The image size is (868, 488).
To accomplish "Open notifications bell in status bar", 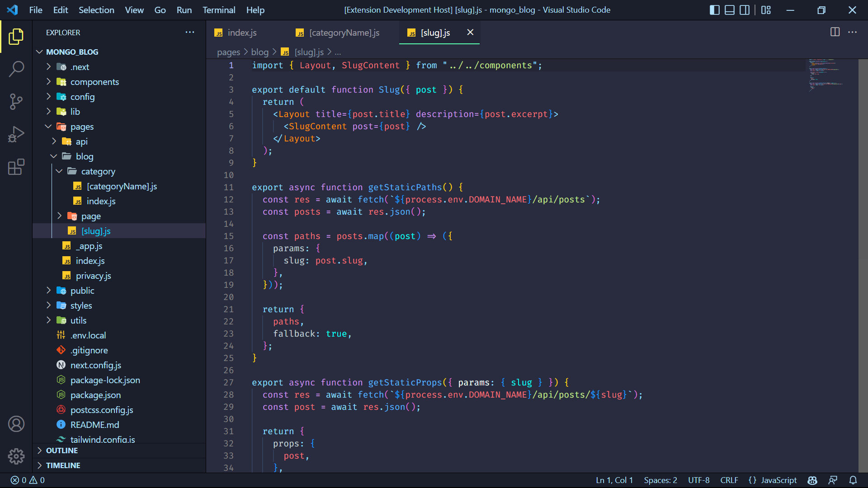I will tap(853, 480).
